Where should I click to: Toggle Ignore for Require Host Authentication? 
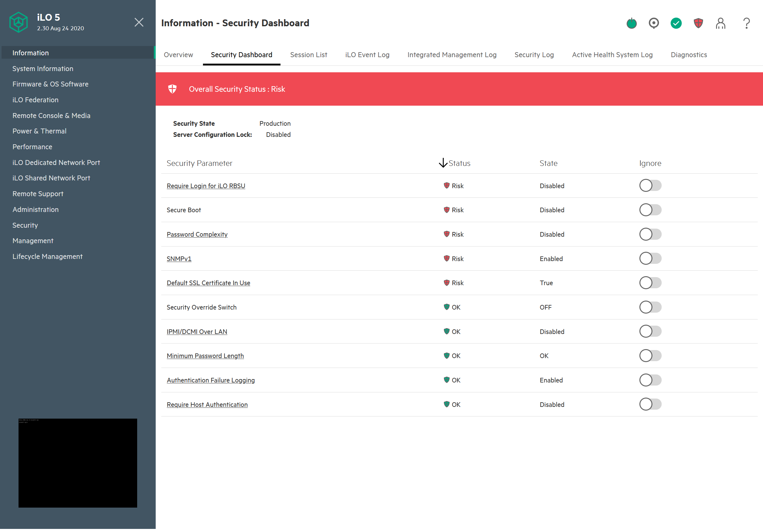[650, 404]
